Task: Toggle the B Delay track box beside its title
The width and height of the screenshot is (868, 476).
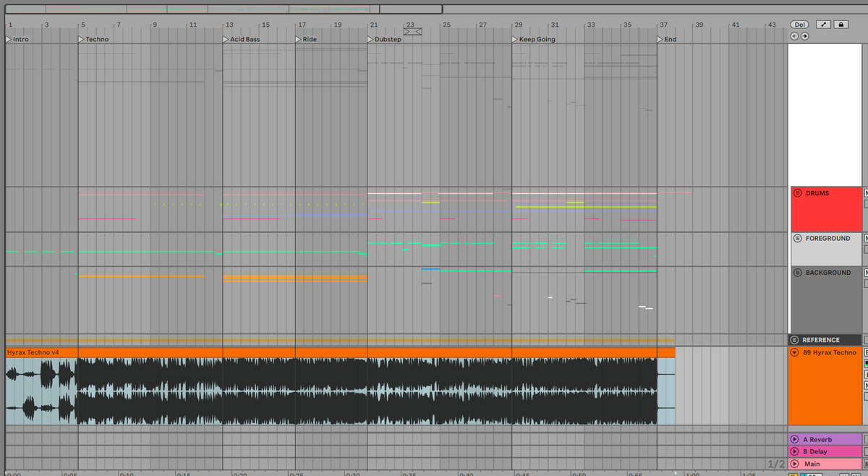Action: [866, 451]
